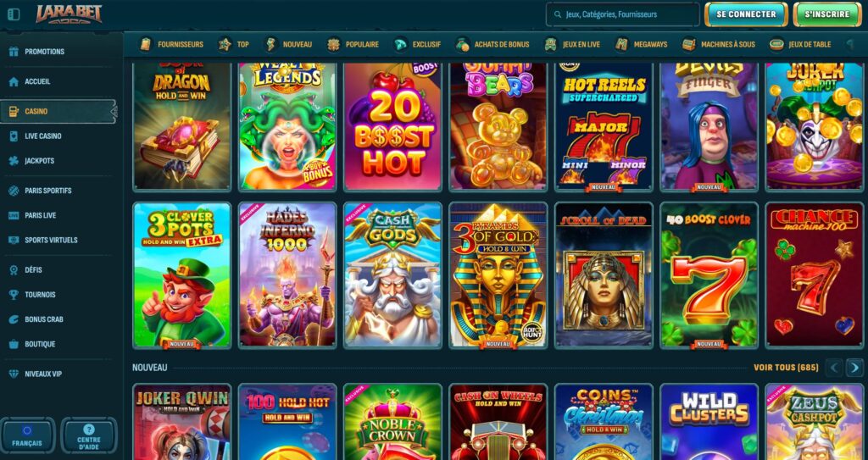Open Jackpots clover icon

(x=14, y=160)
